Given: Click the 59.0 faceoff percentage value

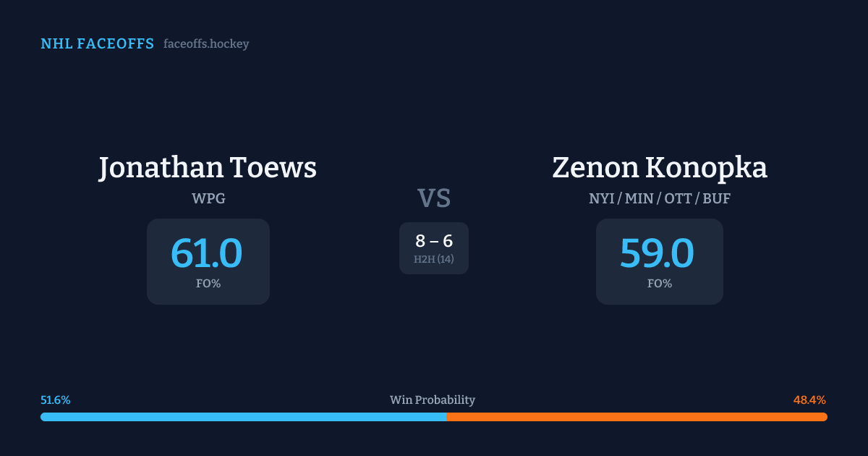Looking at the screenshot, I should click(x=657, y=253).
